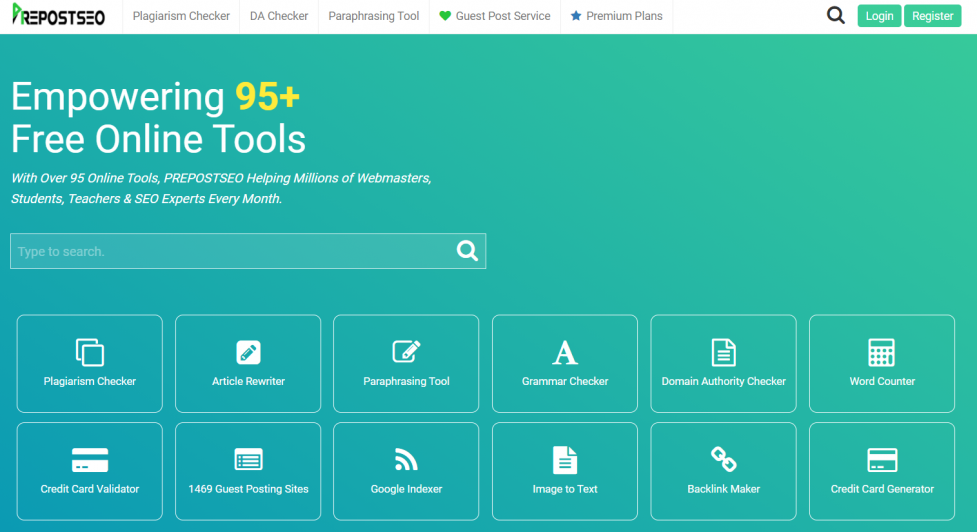Image resolution: width=977 pixels, height=532 pixels.
Task: Click the search box magnifier icon
Action: tap(467, 251)
